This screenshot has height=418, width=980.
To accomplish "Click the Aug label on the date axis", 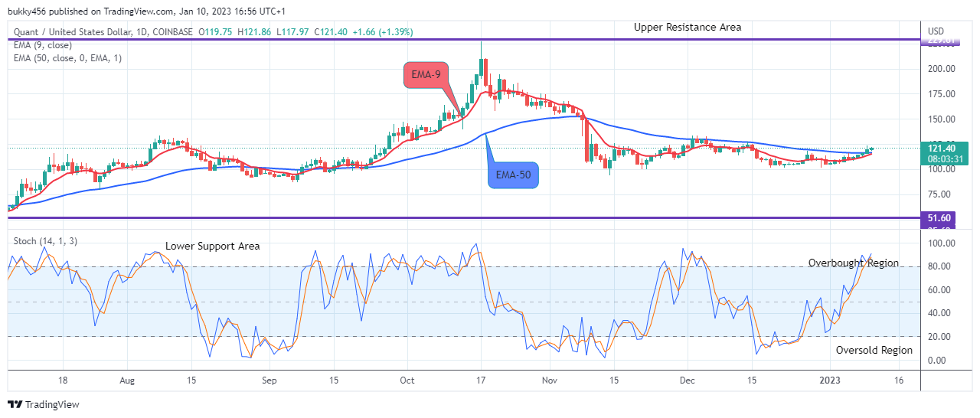I will [x=127, y=380].
